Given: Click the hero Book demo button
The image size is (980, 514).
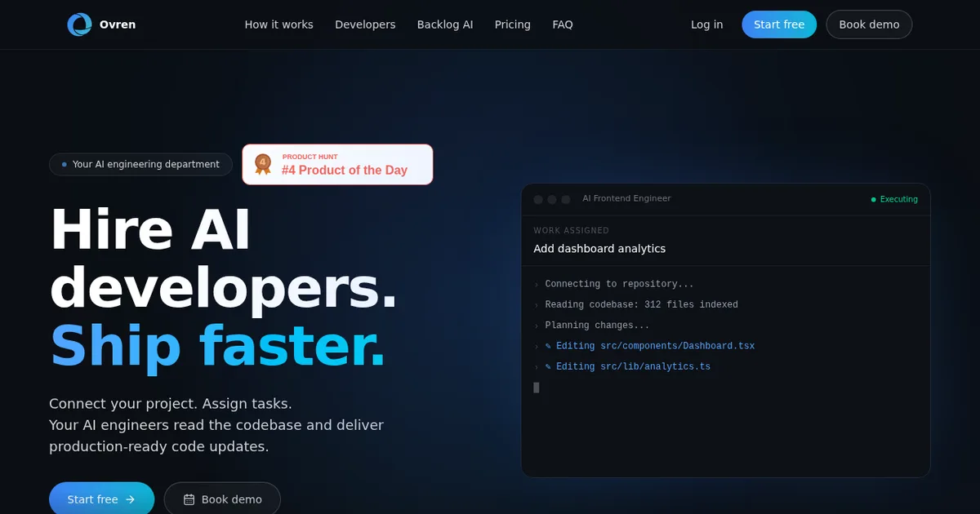Looking at the screenshot, I should point(222,499).
